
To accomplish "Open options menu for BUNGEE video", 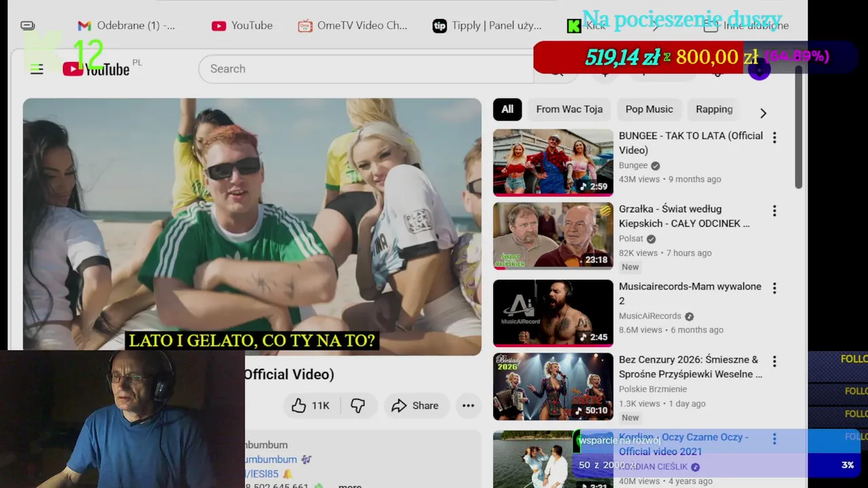I will [x=774, y=138].
